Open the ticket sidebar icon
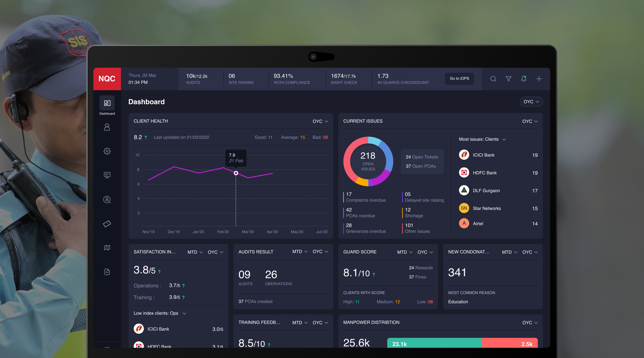This screenshot has height=358, width=644. click(107, 224)
